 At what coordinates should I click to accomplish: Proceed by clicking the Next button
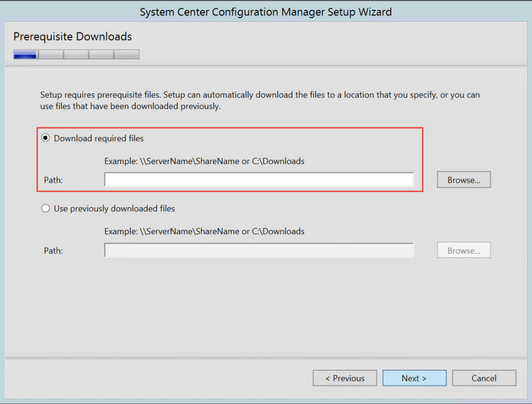414,378
